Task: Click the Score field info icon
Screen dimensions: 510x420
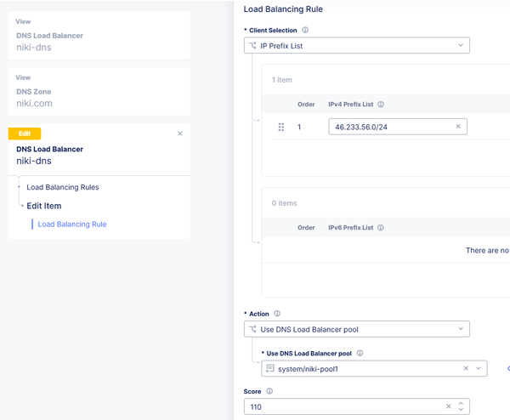Action: [269, 391]
